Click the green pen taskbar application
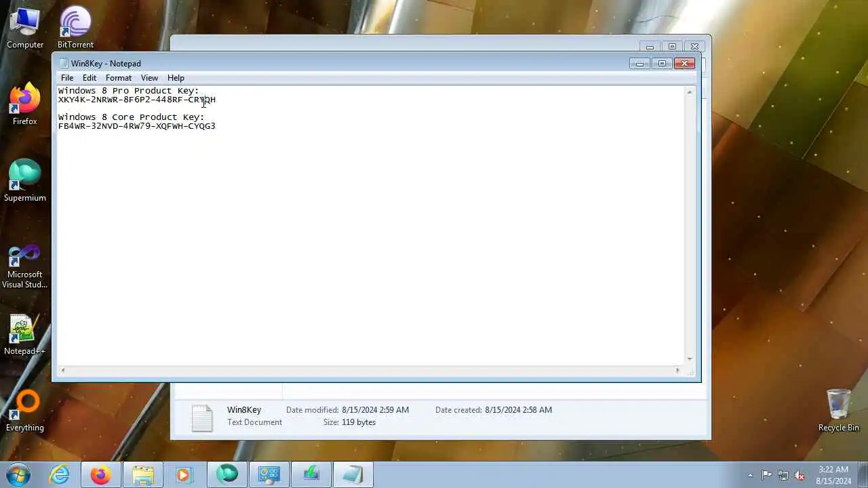This screenshot has width=868, height=488. [311, 475]
